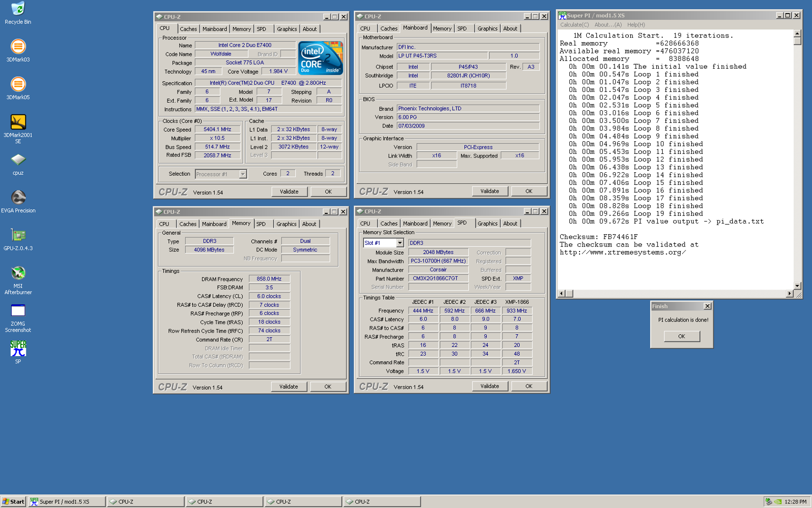Image resolution: width=812 pixels, height=508 pixels.
Task: Click the Bus Speed 514.7 MHz value
Action: click(217, 147)
